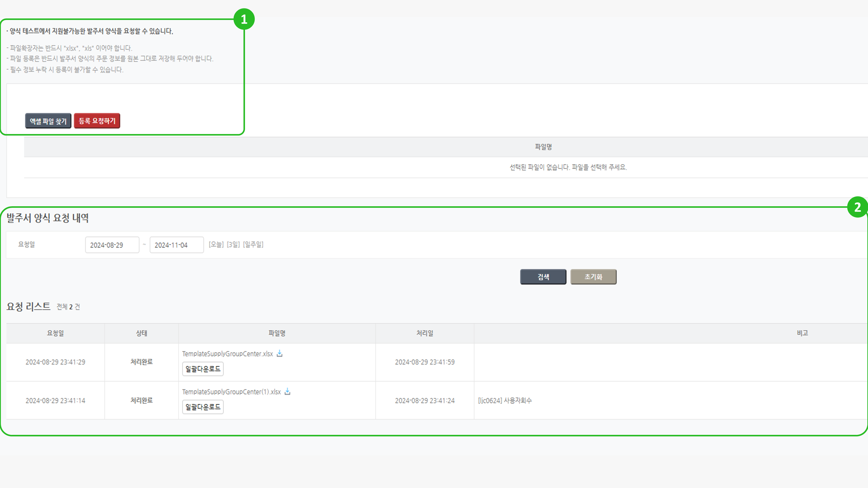The height and width of the screenshot is (488, 868).
Task: Click the green number 2 badge
Action: 857,207
